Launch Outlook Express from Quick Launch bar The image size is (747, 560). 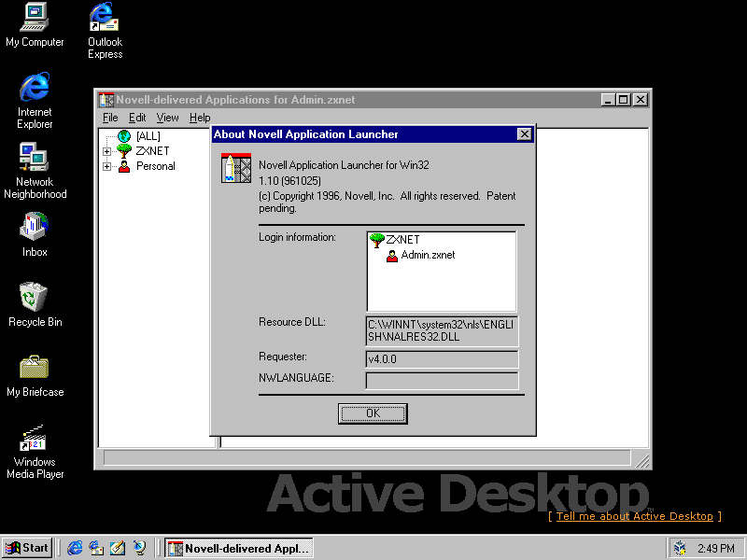coord(96,548)
